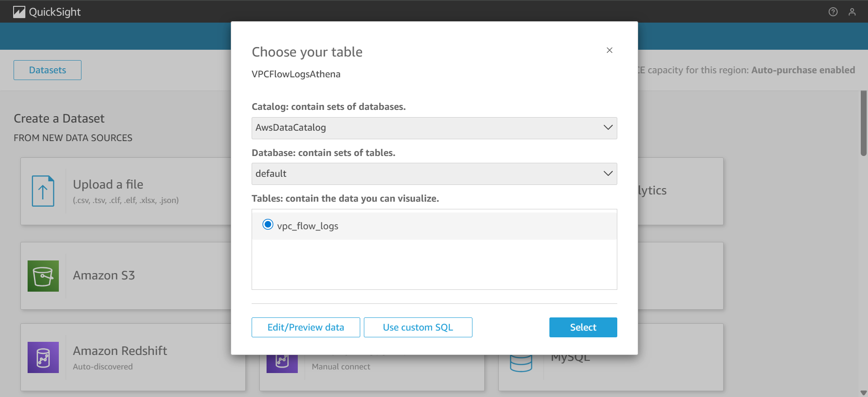Screen dimensions: 868x397
Task: Click the QuickSight logo icon
Action: point(19,12)
